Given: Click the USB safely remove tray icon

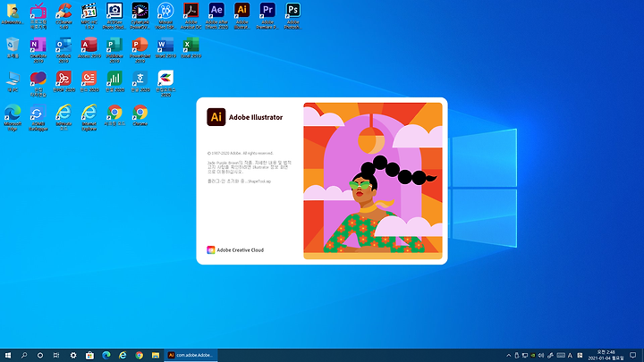Looking at the screenshot, I should tap(517, 356).
